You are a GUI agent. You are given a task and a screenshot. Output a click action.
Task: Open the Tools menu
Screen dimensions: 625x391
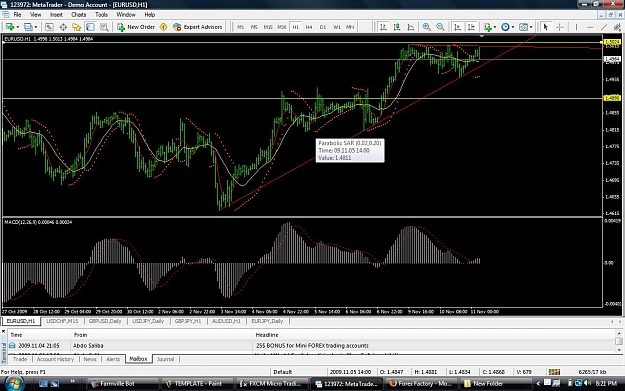pos(101,15)
